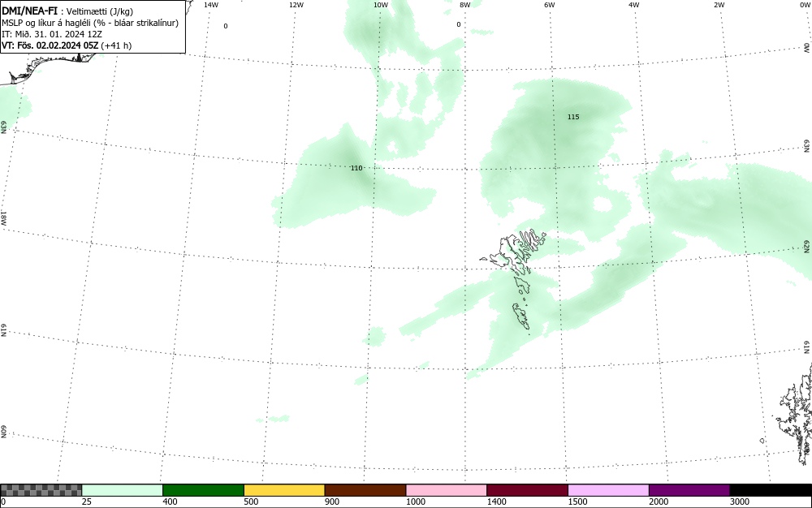Click the 12W longitude label
The height and width of the screenshot is (508, 812).
pos(296,5)
